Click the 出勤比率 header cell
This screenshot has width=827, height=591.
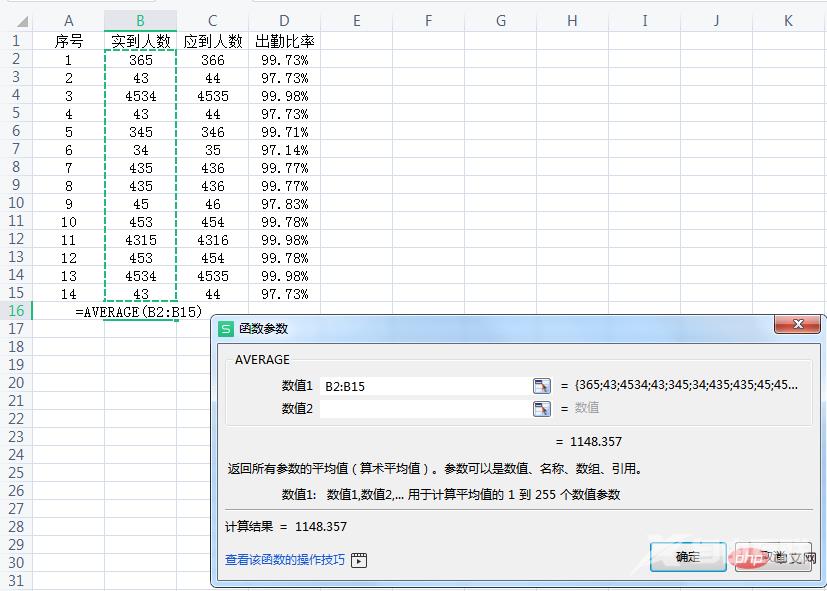click(x=285, y=41)
